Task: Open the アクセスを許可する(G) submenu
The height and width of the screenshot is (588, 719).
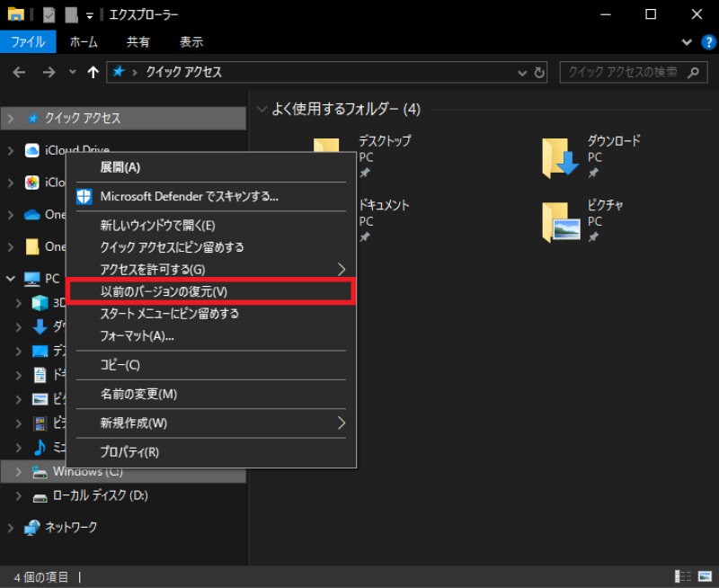Action: coord(211,269)
